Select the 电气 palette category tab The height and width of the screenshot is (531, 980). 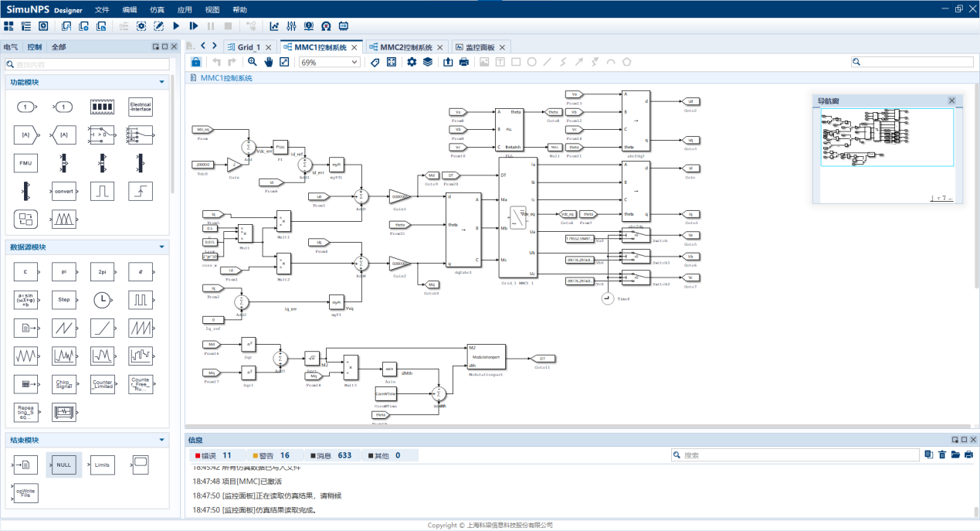(11, 47)
